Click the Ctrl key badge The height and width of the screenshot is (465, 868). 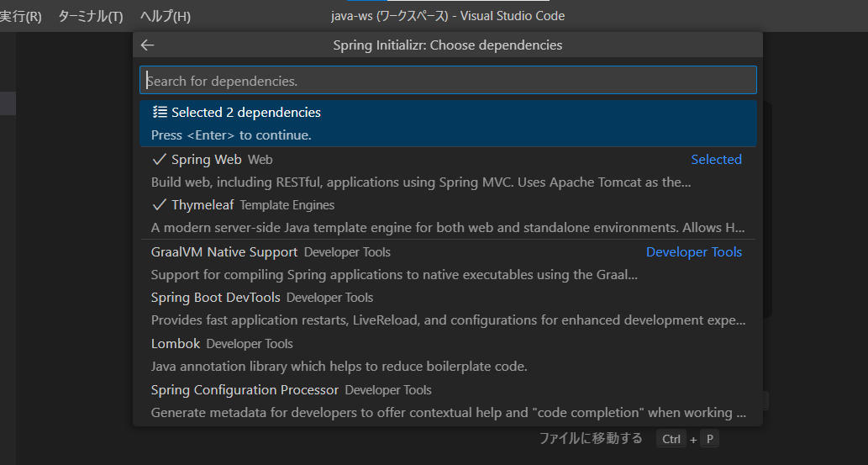coord(671,439)
